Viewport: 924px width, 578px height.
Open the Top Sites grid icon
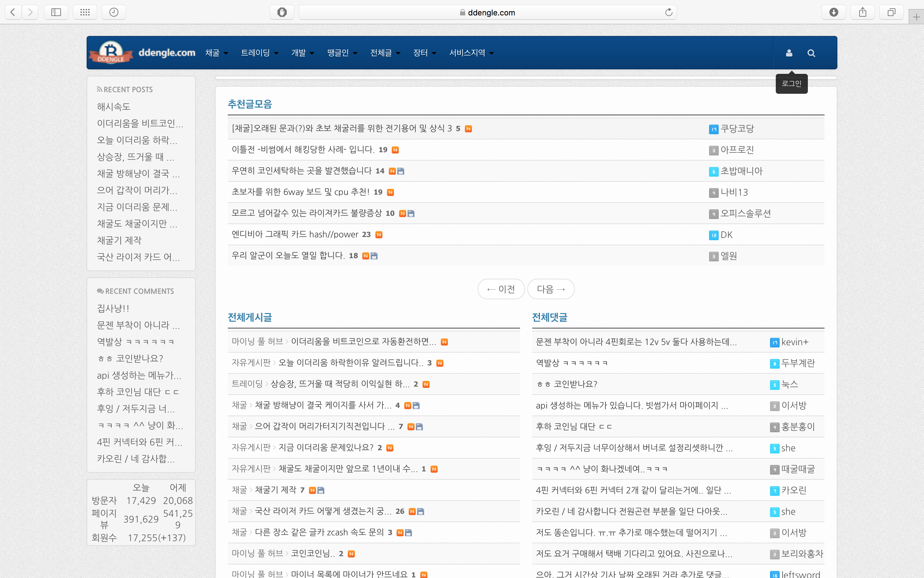point(85,12)
